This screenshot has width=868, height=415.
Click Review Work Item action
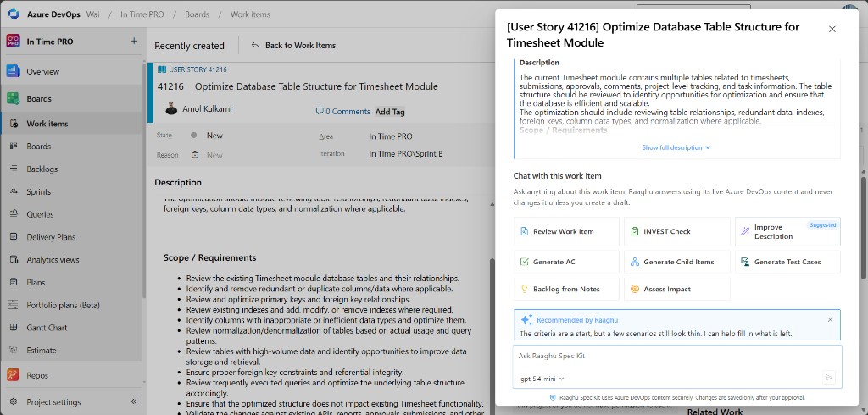[565, 231]
